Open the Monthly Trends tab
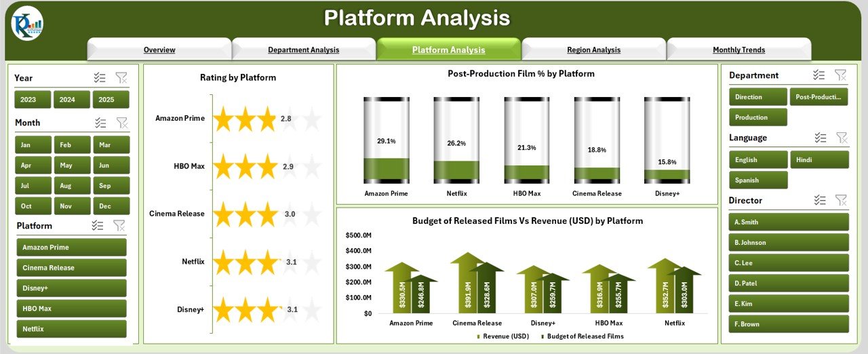The height and width of the screenshot is (354, 868). pyautogui.click(x=738, y=50)
